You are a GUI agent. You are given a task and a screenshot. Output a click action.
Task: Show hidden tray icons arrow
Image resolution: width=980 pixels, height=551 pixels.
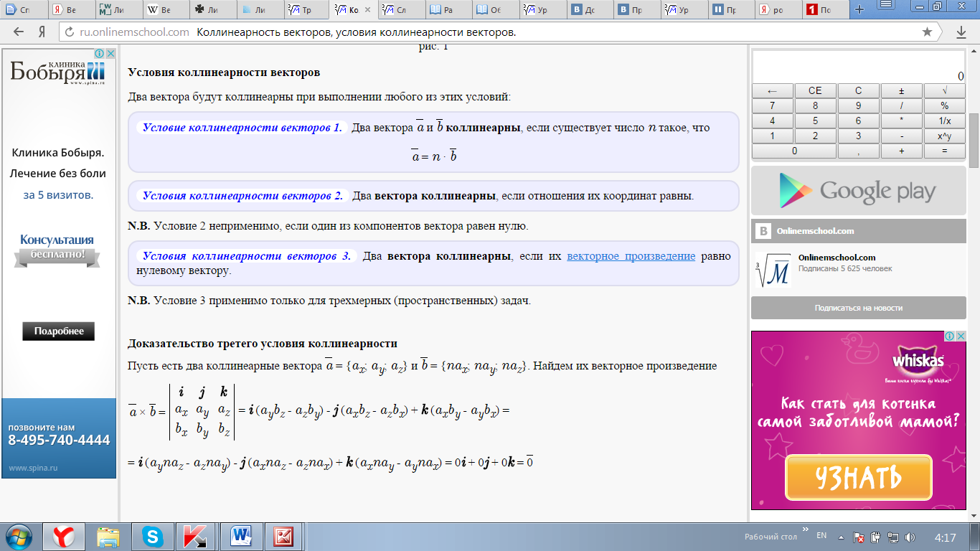tap(840, 537)
